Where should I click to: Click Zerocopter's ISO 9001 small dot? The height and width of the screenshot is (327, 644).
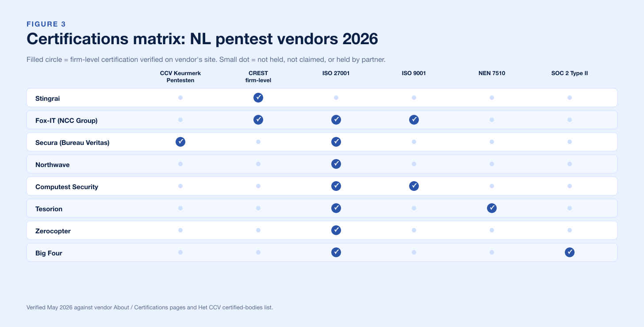[x=414, y=230]
